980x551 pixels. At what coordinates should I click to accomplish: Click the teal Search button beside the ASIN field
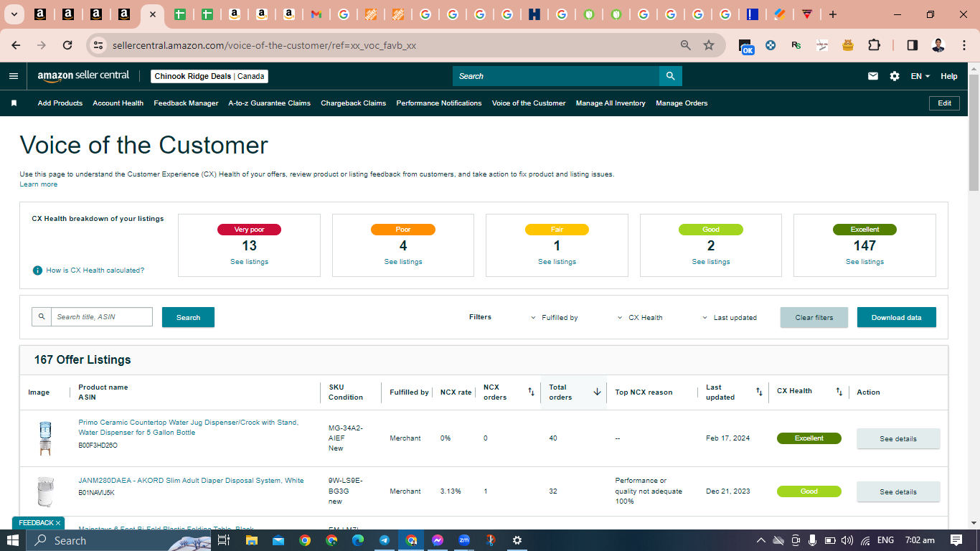coord(188,317)
